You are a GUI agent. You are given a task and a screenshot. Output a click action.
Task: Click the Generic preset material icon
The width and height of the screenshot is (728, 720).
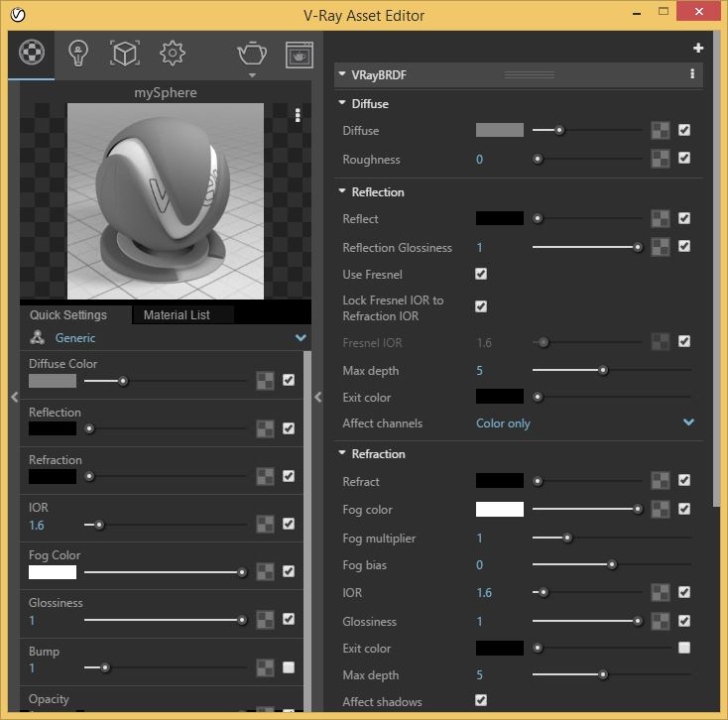point(37,337)
